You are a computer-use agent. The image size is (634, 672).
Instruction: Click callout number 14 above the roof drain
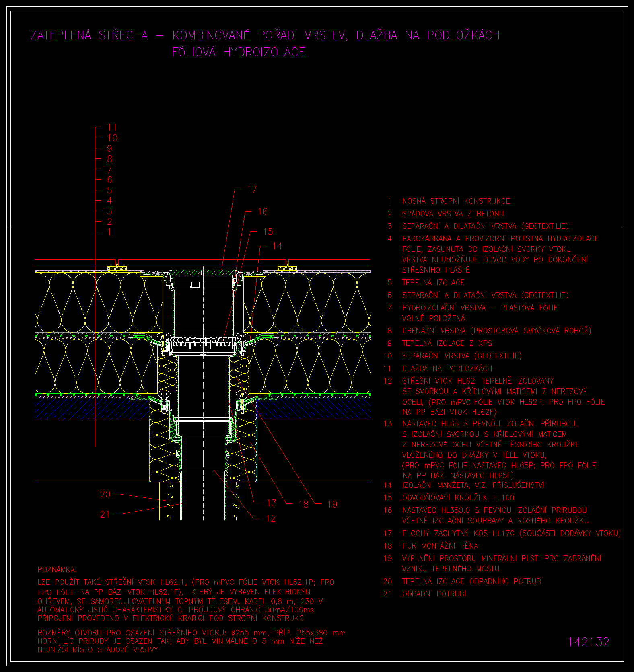(x=277, y=246)
